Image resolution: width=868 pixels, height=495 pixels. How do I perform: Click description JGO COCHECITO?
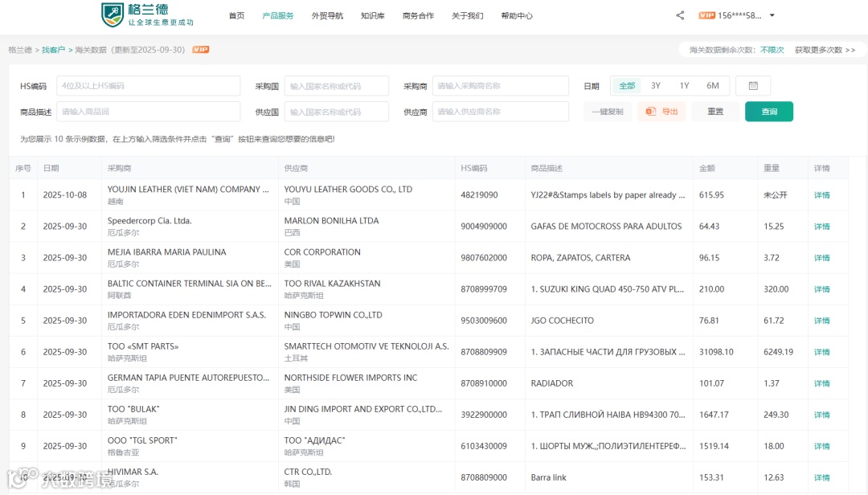pos(562,321)
